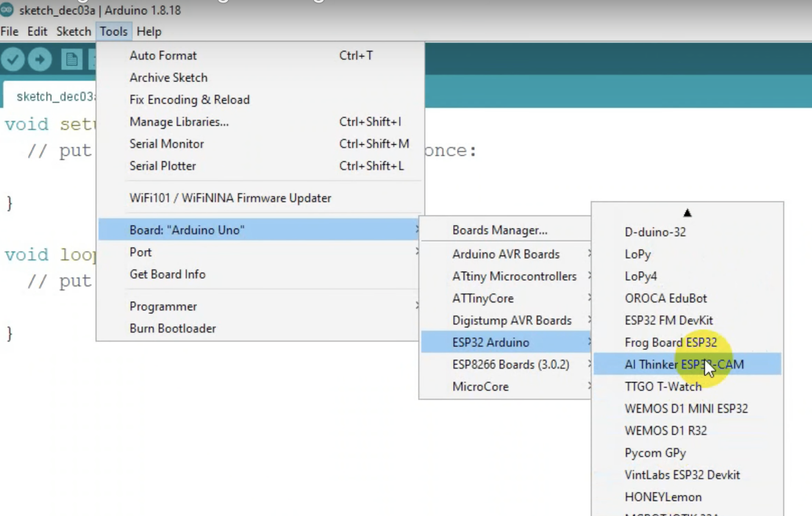Open the Programmer submenu
Viewport: 812px width, 516px height.
tap(163, 306)
